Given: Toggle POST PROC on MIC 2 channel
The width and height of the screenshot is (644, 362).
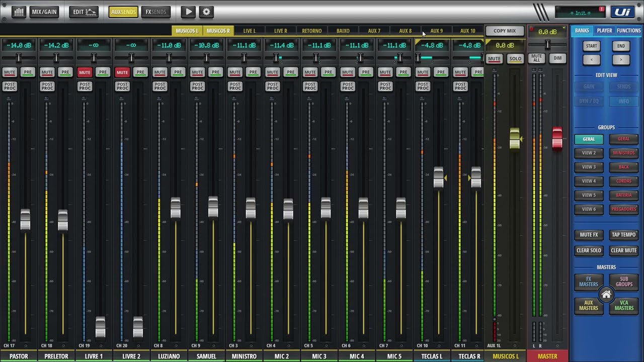Looking at the screenshot, I should tap(273, 86).
